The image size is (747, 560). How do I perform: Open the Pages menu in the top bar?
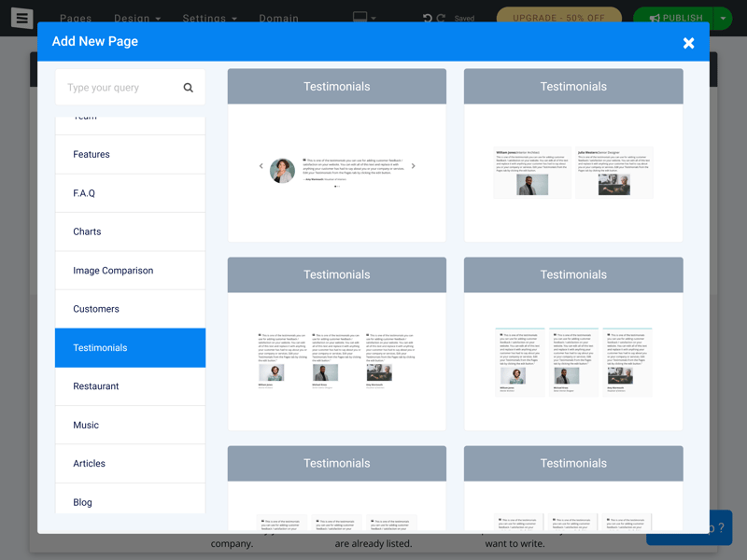click(x=76, y=18)
